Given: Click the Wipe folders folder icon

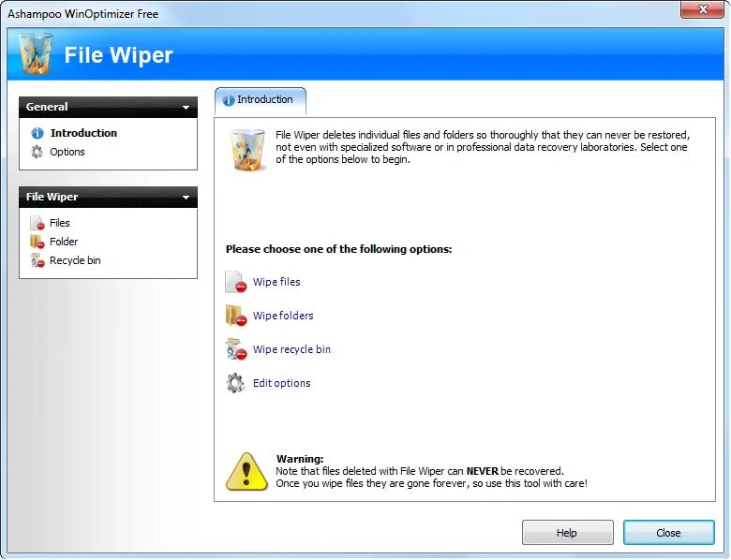Looking at the screenshot, I should 235,316.
